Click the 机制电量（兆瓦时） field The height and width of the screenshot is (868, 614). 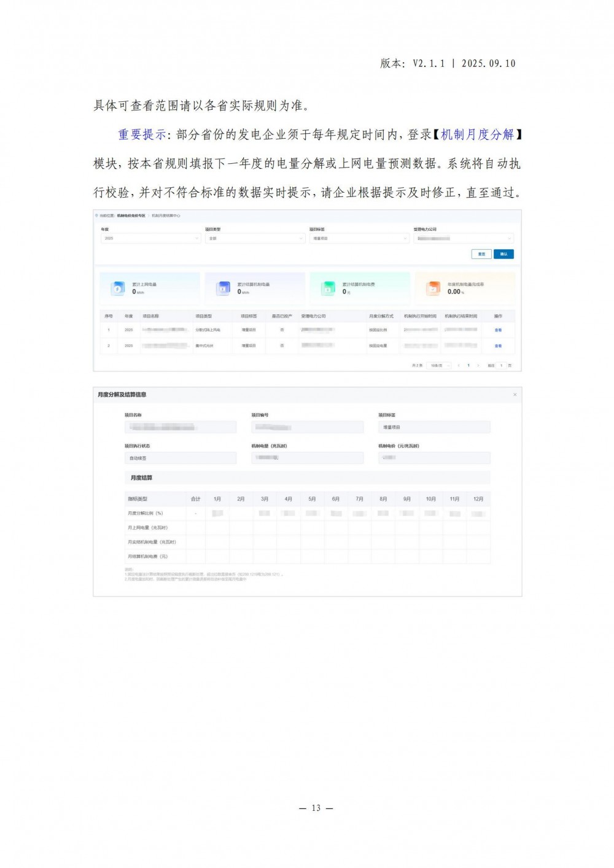coord(307,458)
